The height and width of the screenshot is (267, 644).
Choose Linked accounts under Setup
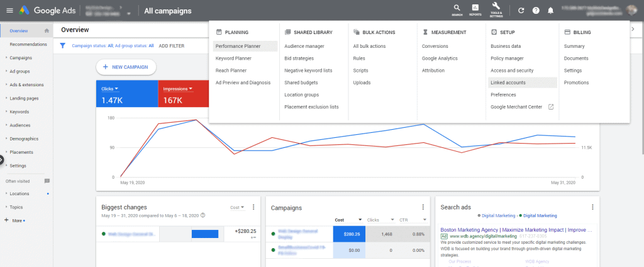click(508, 82)
